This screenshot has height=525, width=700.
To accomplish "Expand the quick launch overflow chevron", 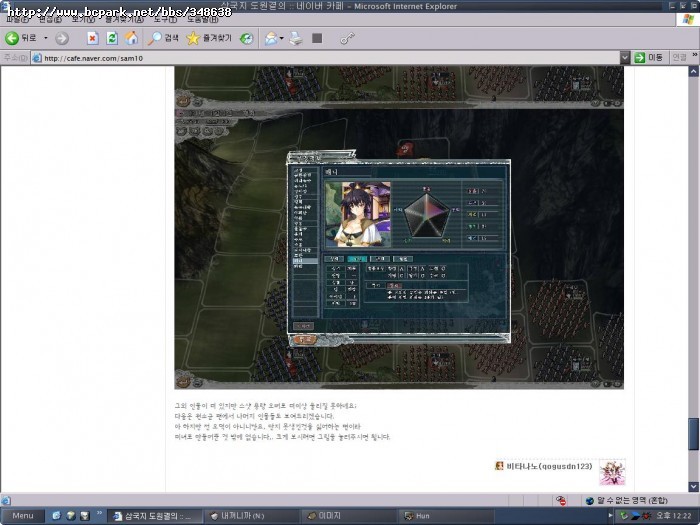I will point(99,513).
